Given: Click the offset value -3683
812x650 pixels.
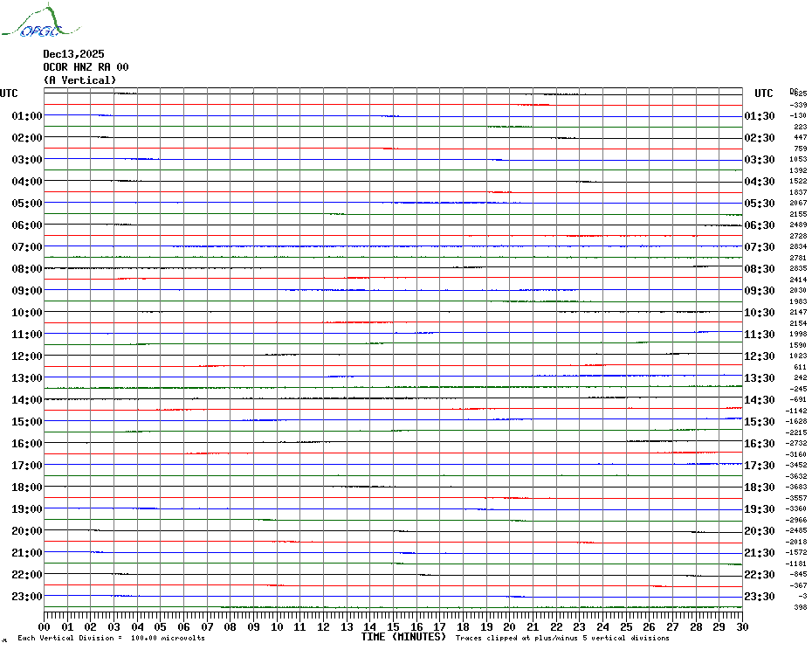Looking at the screenshot, I should coord(796,487).
